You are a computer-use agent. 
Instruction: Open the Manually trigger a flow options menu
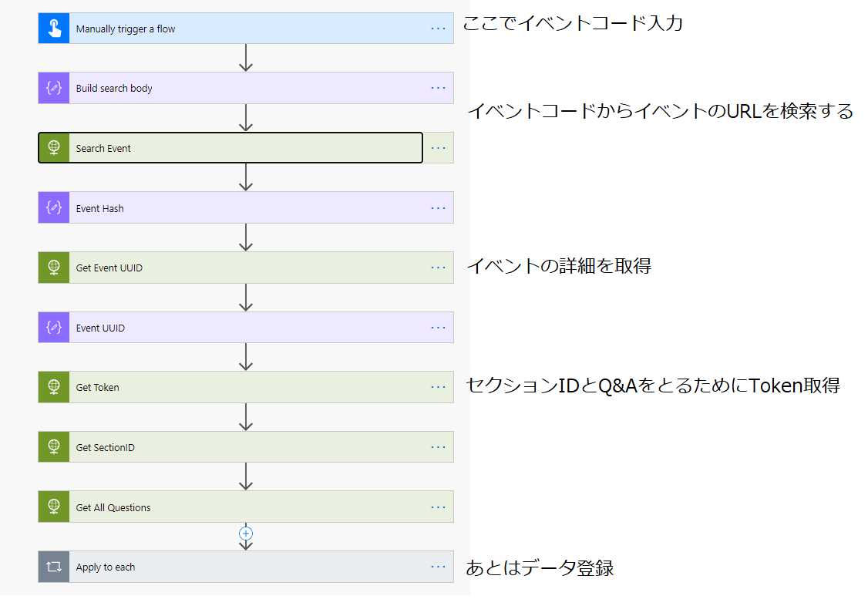438,29
